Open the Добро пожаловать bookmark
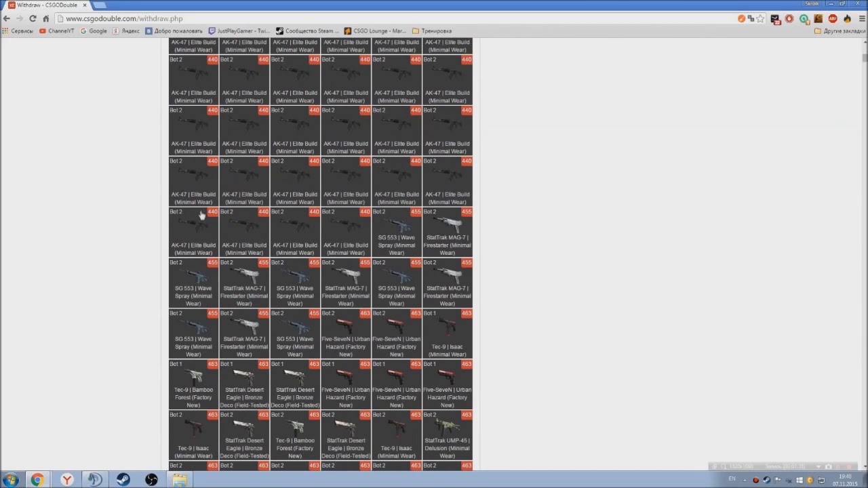This screenshot has width=868, height=488. tap(174, 30)
